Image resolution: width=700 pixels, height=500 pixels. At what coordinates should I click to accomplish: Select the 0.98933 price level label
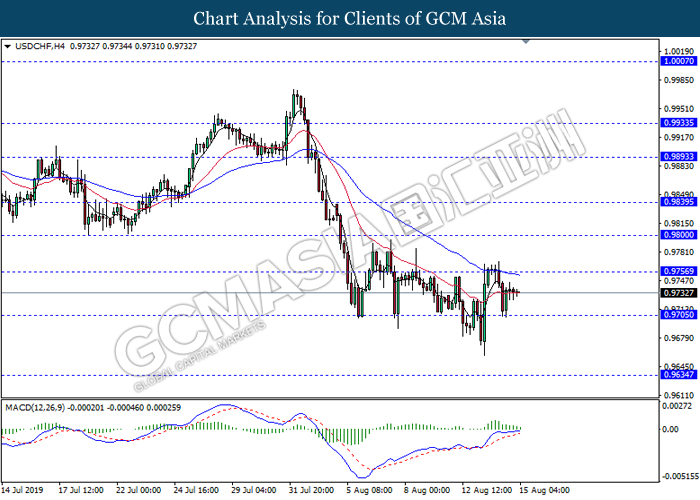(x=679, y=157)
